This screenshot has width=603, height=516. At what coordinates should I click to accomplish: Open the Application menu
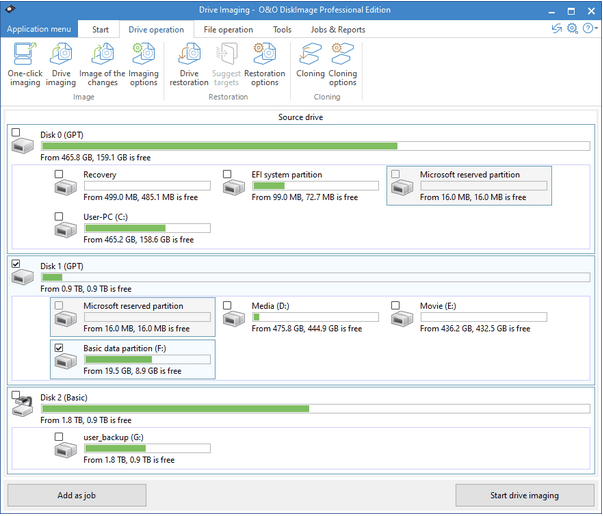coord(39,29)
